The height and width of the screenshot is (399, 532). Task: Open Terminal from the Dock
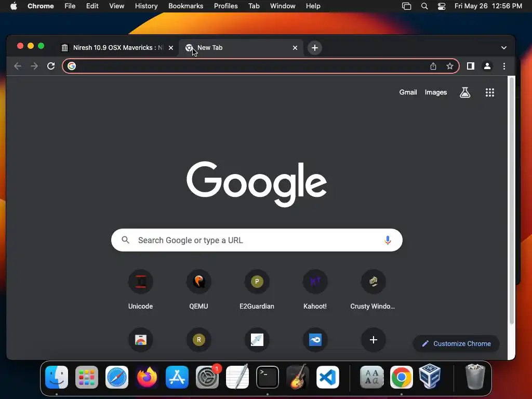[268, 377]
